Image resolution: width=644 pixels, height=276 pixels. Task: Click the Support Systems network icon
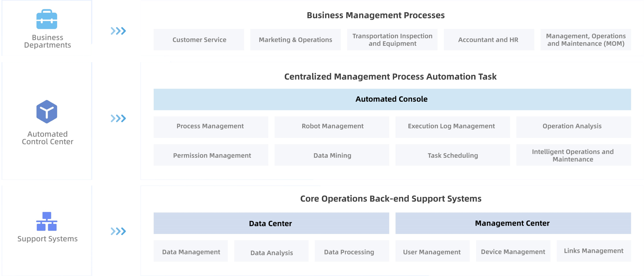[x=47, y=221]
